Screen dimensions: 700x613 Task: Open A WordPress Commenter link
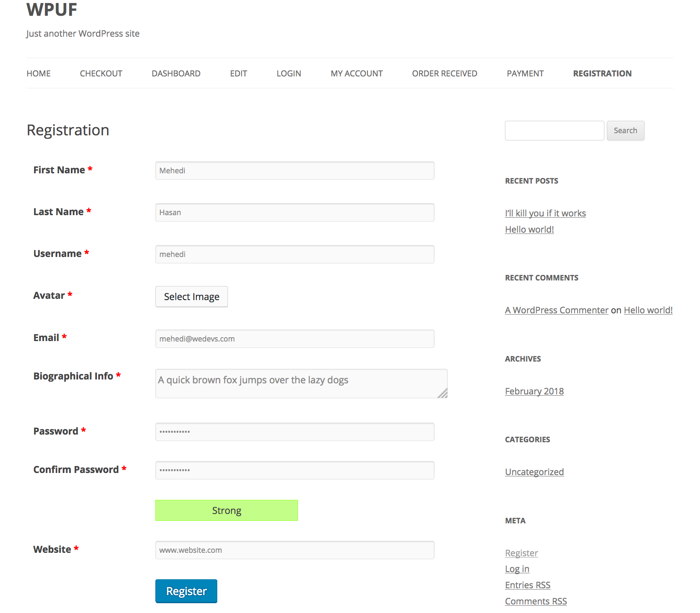click(x=557, y=310)
